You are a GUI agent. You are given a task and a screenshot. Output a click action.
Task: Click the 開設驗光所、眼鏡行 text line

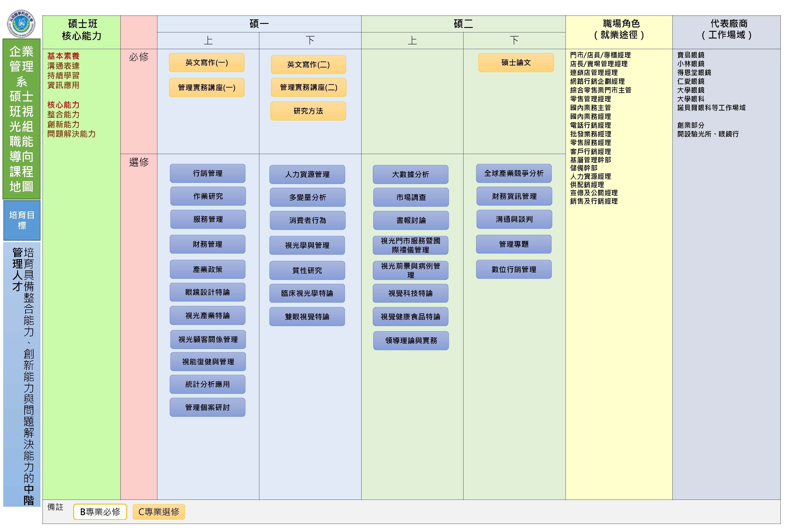[x=708, y=134]
